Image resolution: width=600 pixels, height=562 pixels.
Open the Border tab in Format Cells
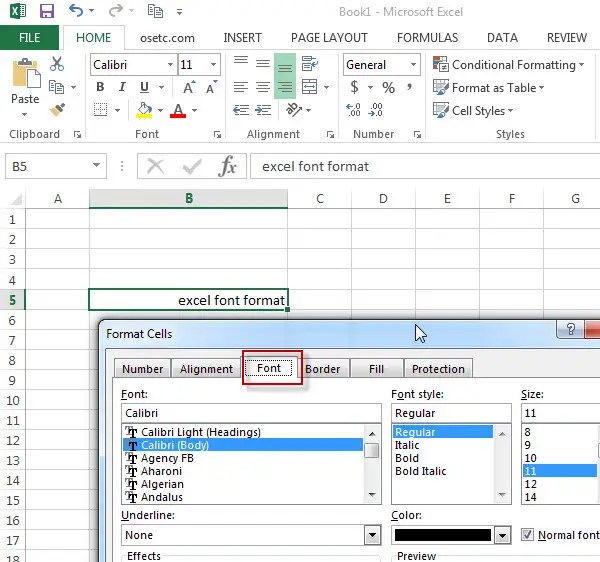(x=323, y=369)
